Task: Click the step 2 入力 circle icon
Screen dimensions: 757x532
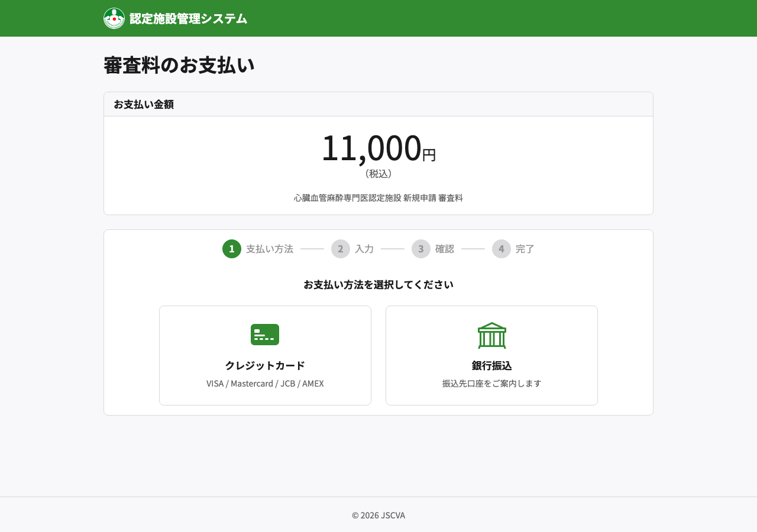Action: (x=340, y=249)
